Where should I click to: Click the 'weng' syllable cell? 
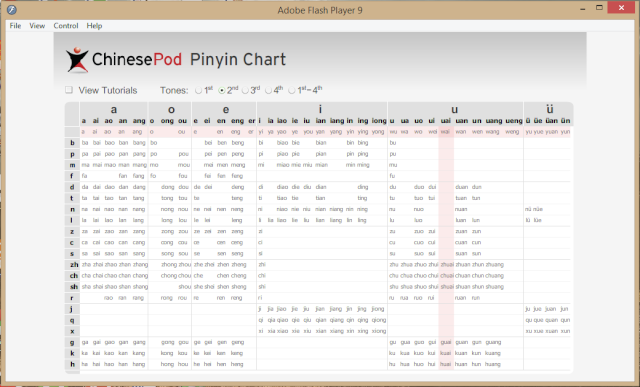click(512, 132)
